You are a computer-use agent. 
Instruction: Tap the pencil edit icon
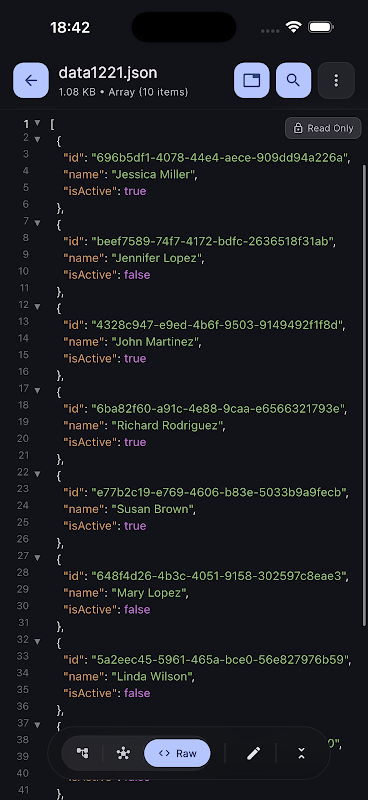coord(254,753)
